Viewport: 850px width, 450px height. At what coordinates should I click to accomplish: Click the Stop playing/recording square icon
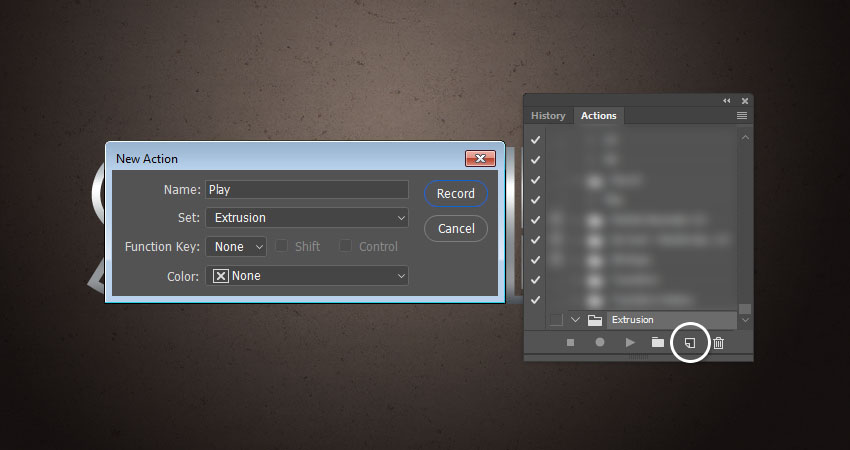(570, 343)
